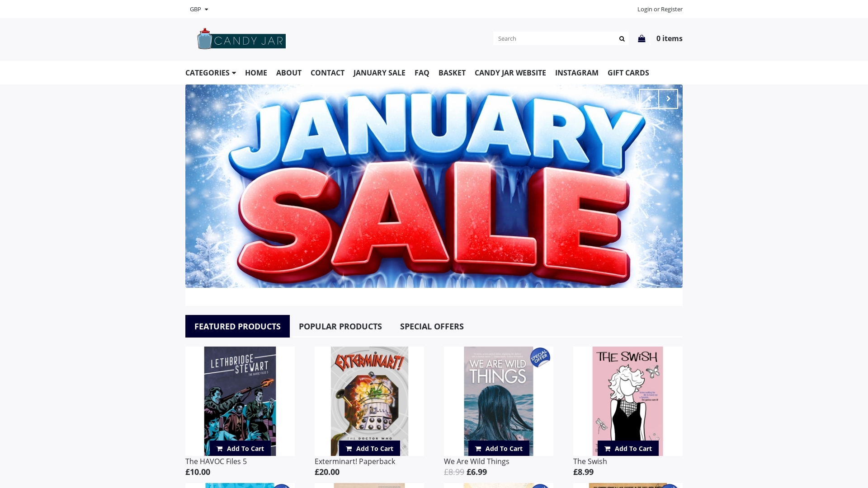Image resolution: width=868 pixels, height=488 pixels.
Task: Open the shopping bag cart icon
Action: click(642, 38)
